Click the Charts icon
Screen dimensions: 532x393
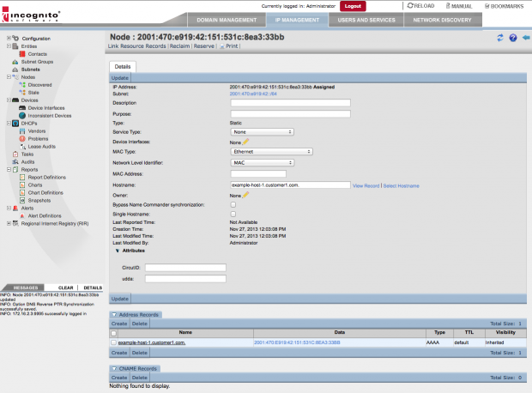pyautogui.click(x=22, y=185)
